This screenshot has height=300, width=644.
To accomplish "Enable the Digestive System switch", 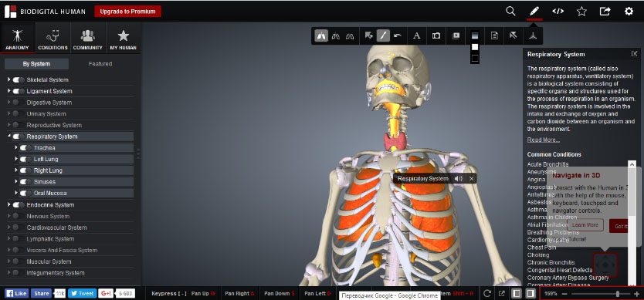I will click(18, 103).
